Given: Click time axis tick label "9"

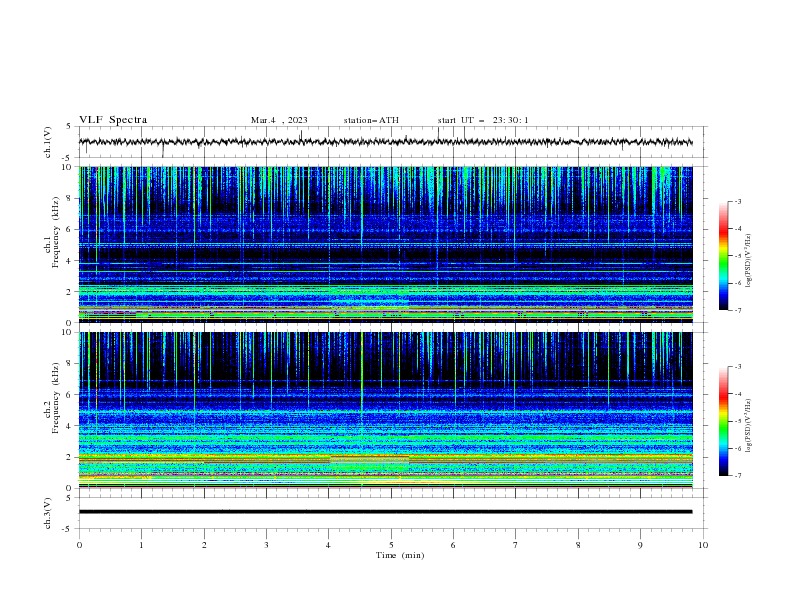Looking at the screenshot, I should 640,545.
